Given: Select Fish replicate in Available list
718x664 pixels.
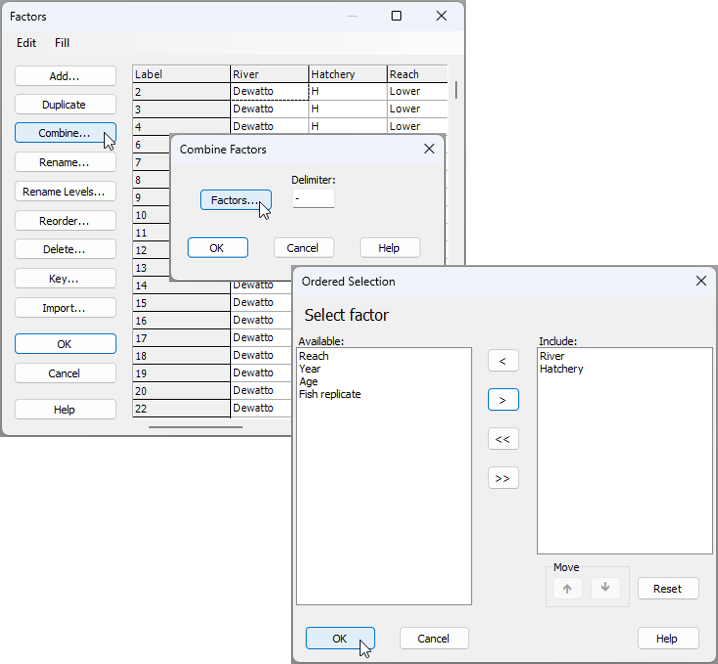Looking at the screenshot, I should coord(329,395).
